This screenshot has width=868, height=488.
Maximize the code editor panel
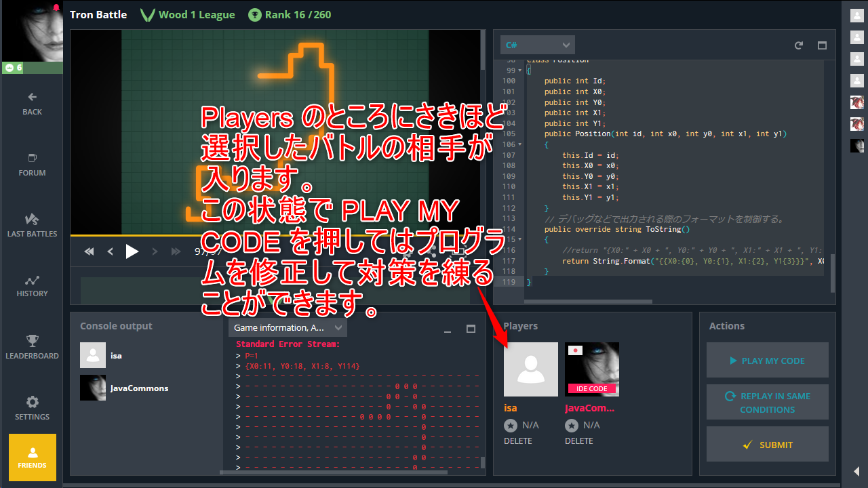tap(822, 45)
